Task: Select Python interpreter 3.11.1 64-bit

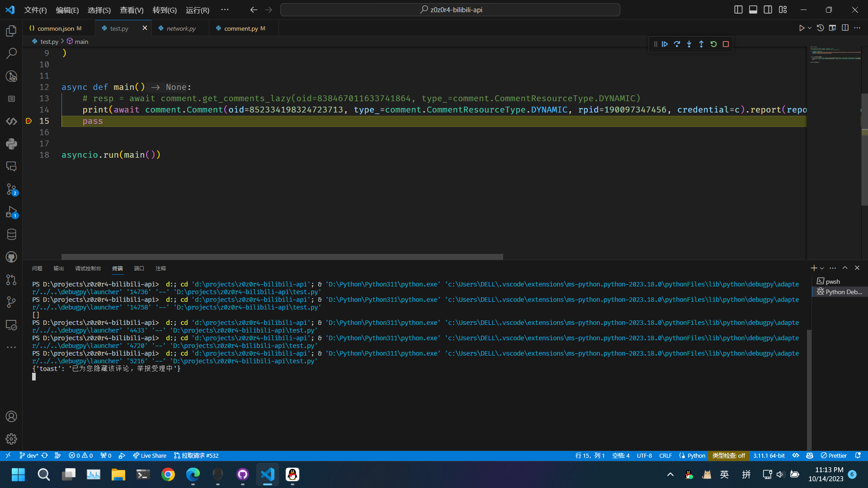Action: pyautogui.click(x=769, y=455)
